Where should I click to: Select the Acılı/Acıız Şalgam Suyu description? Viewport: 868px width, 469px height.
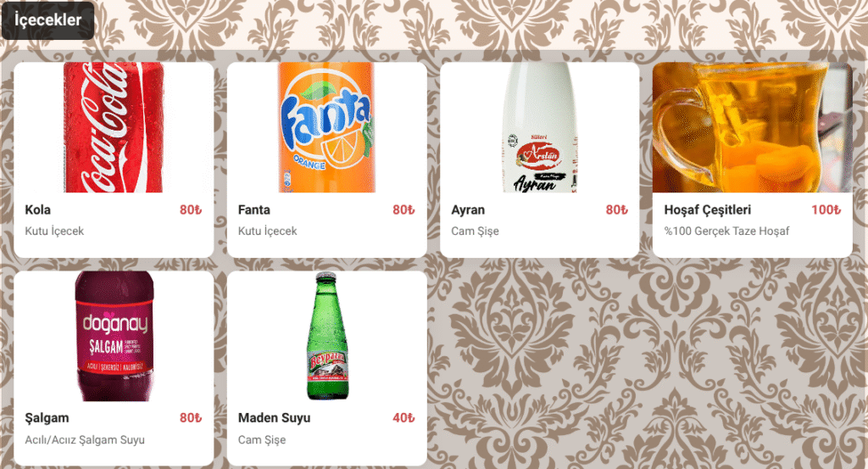[85, 439]
